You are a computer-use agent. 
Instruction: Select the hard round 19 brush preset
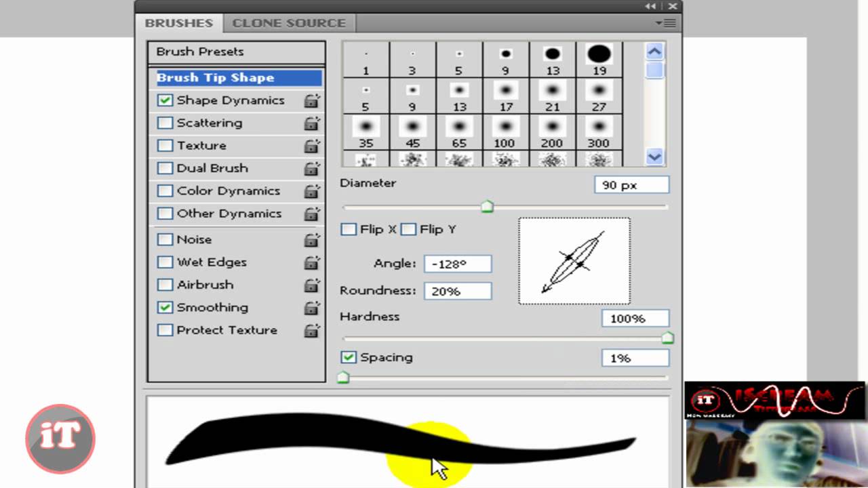599,60
